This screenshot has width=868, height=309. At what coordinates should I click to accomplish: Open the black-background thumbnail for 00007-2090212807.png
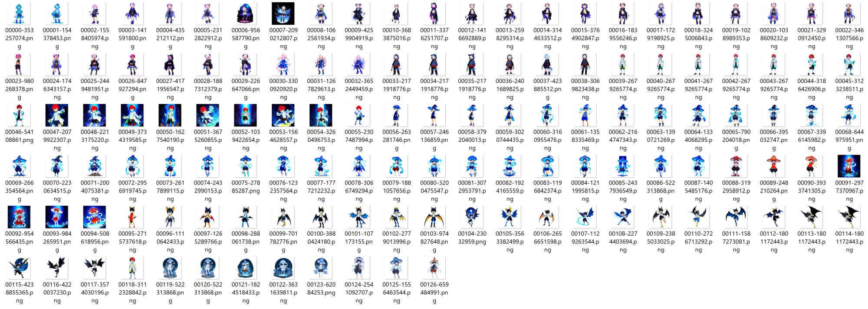283,13
